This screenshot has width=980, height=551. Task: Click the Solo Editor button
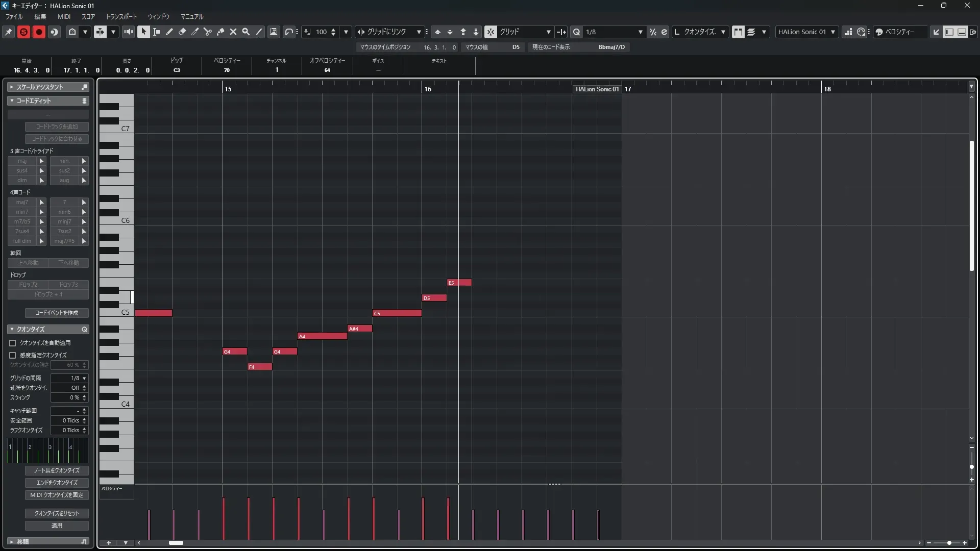[x=23, y=32]
